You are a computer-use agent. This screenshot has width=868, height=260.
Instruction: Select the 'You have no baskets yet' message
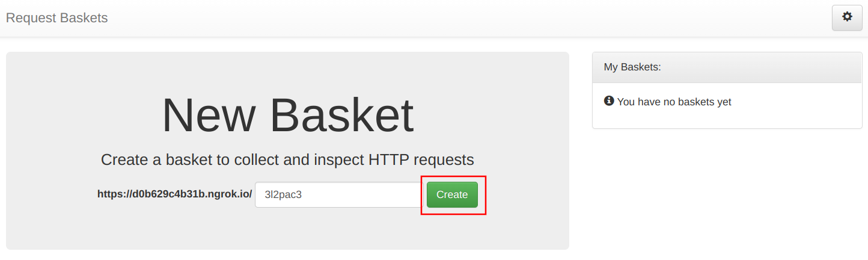click(674, 102)
